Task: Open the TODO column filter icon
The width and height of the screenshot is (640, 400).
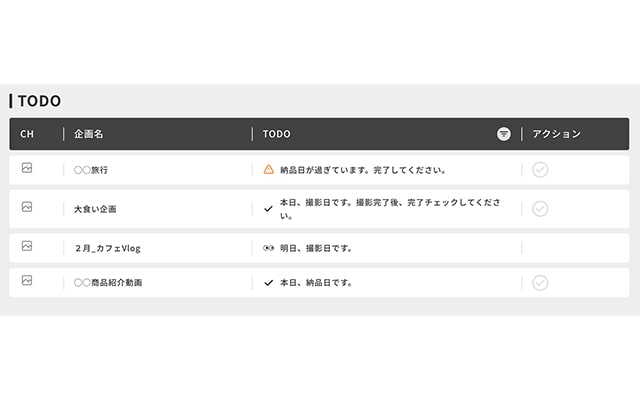Action: (503, 134)
